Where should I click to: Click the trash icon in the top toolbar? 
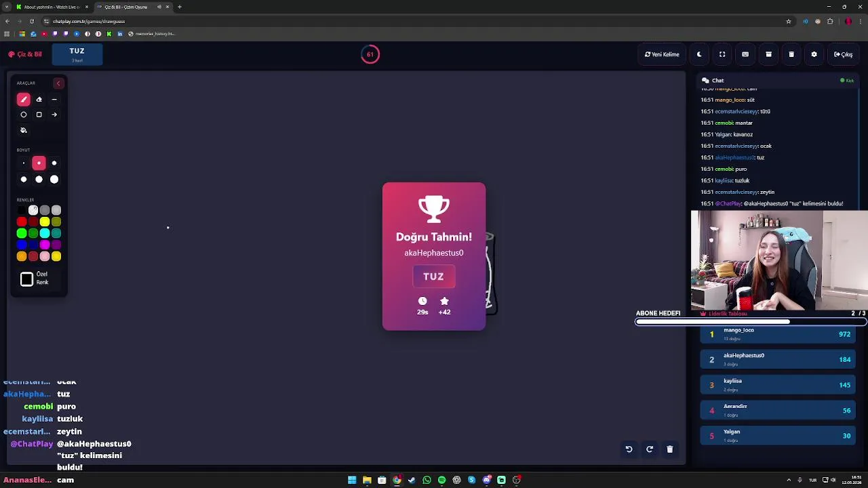click(x=791, y=54)
